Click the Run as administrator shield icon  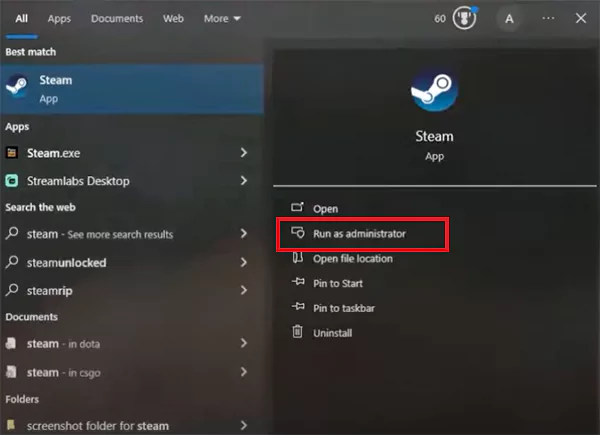tap(298, 233)
